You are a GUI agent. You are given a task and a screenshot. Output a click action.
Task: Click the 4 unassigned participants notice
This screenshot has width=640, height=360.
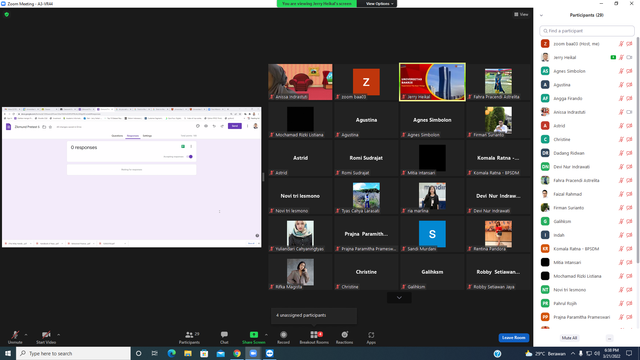click(x=314, y=316)
